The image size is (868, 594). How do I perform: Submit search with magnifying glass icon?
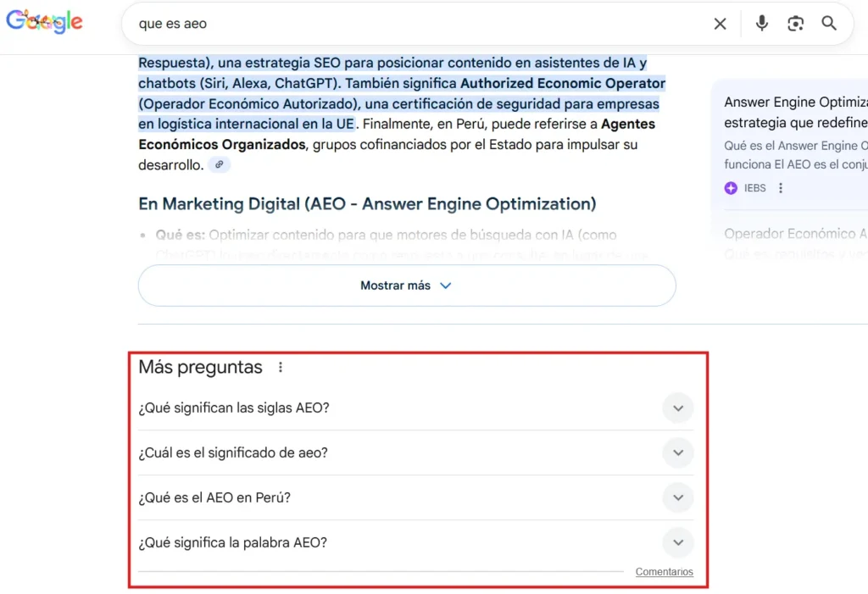click(x=829, y=23)
